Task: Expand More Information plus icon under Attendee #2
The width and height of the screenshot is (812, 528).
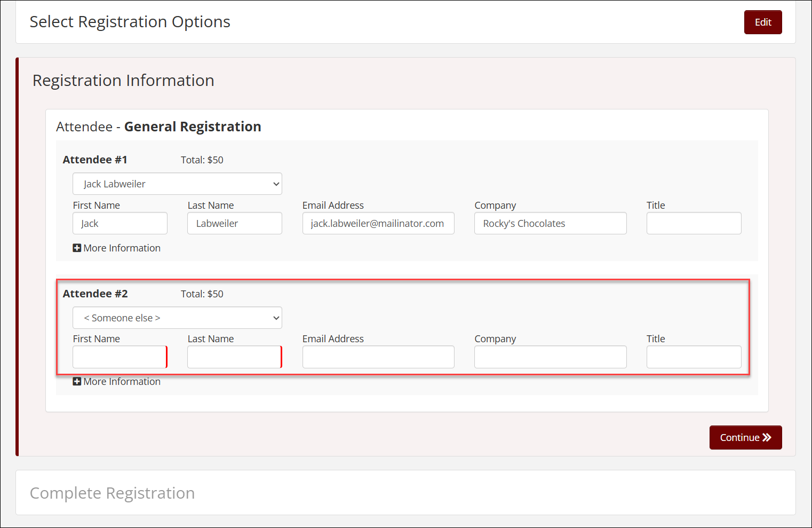Action: (77, 381)
